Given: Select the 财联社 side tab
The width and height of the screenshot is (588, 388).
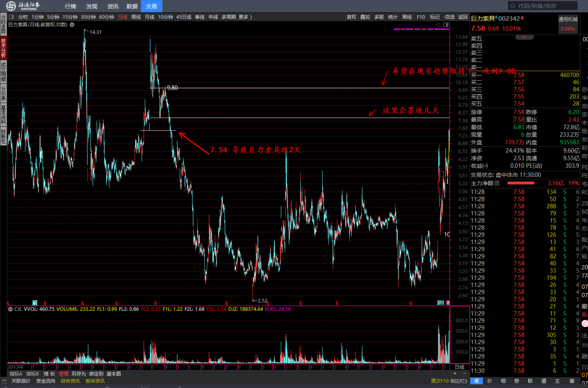Looking at the screenshot, I should [3, 136].
